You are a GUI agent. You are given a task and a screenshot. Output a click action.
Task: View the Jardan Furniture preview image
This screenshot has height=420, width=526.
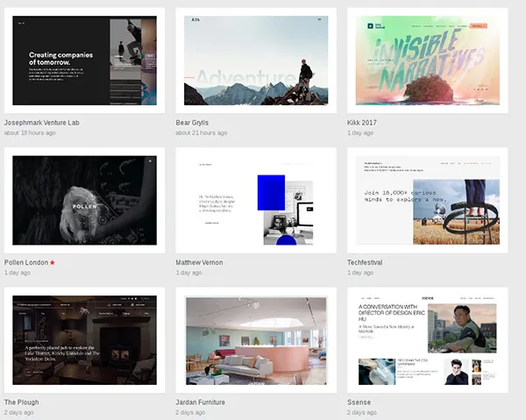tap(256, 340)
